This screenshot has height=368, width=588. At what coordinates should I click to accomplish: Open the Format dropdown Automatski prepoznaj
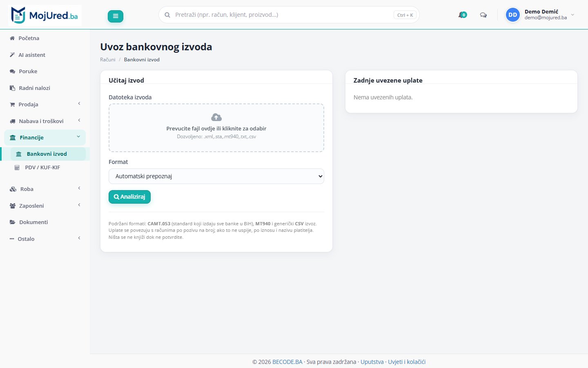[x=216, y=176]
